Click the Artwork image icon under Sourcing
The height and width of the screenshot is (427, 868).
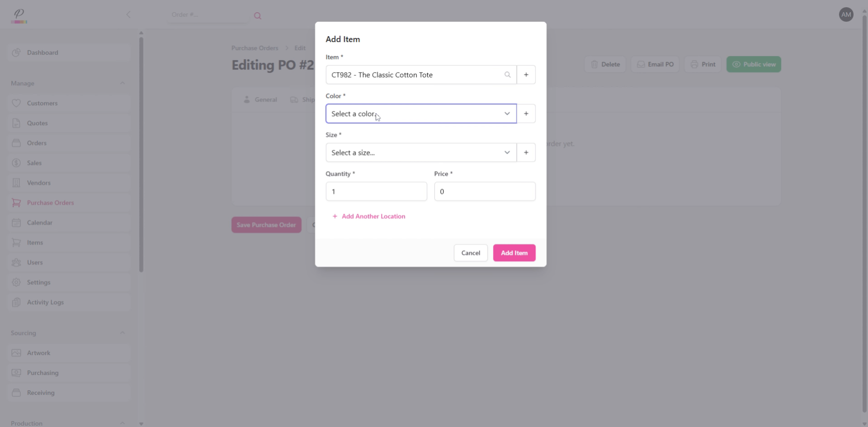coord(16,353)
